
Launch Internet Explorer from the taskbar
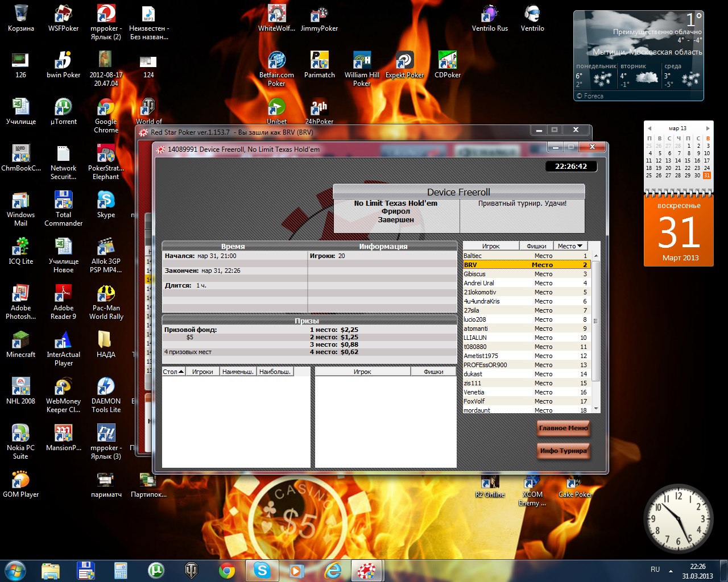tap(333, 570)
